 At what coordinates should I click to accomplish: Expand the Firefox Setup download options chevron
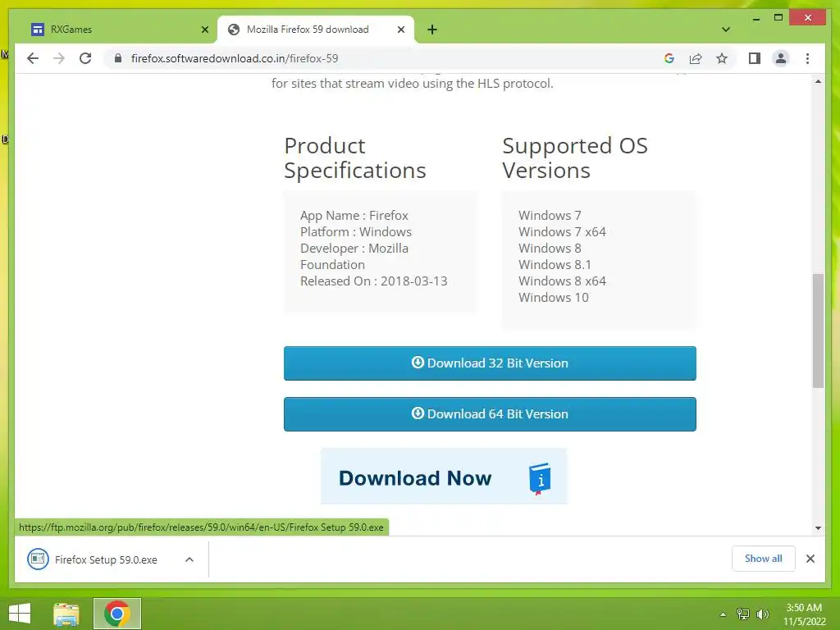[189, 559]
